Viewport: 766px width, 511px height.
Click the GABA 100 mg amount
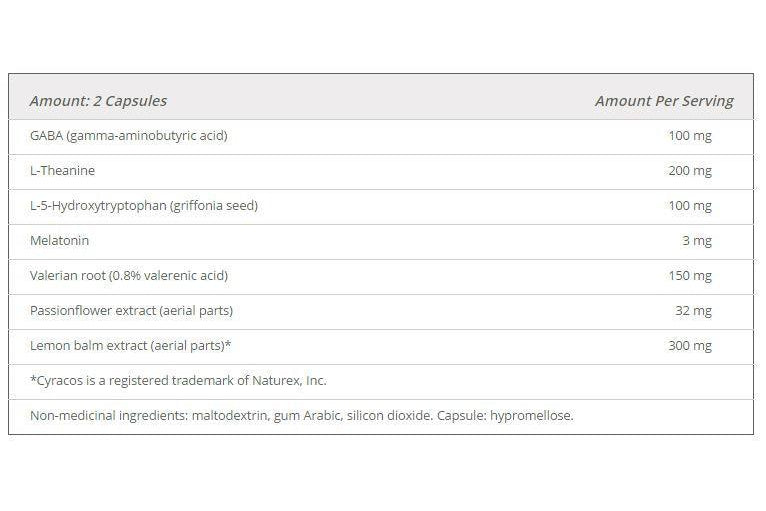point(690,136)
